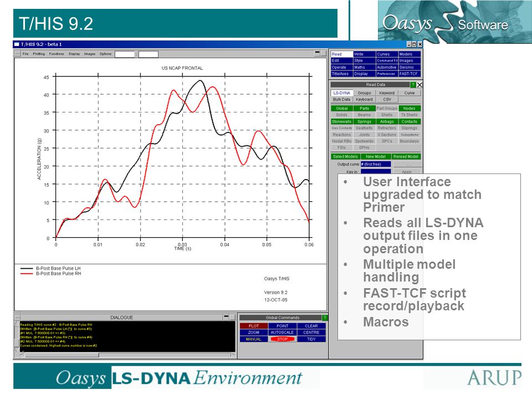Click the DIALOGUE vertical scrollbar

(17, 336)
